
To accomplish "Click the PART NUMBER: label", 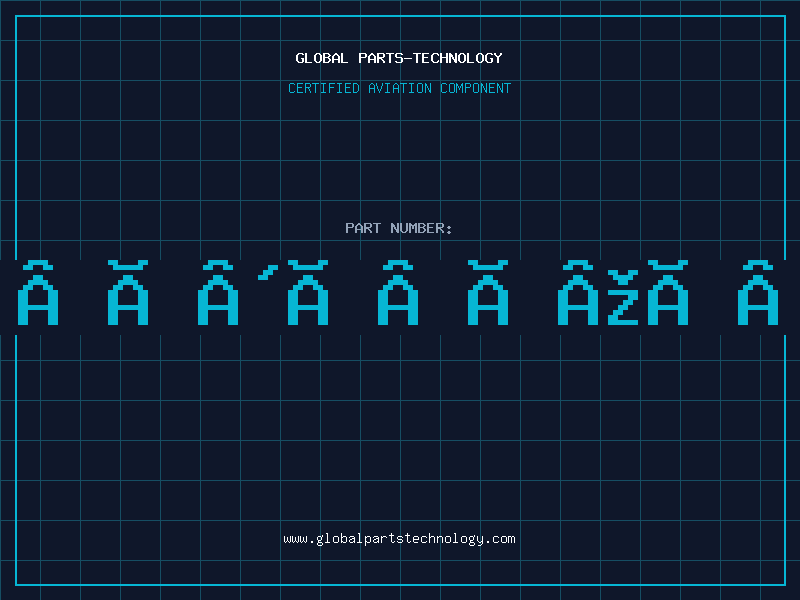I will click(x=399, y=228).
